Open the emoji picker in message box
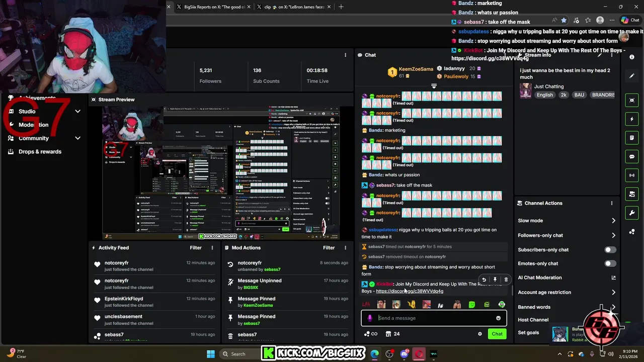 (498, 318)
